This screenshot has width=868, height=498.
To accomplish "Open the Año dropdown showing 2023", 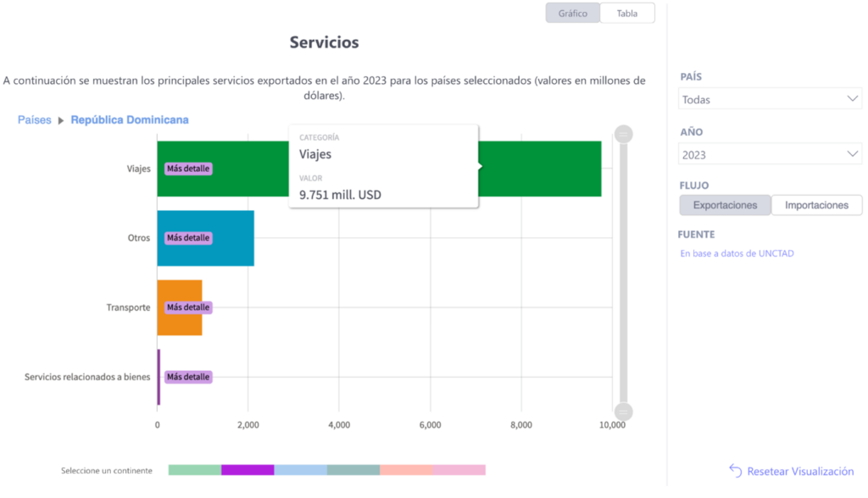I will (771, 155).
